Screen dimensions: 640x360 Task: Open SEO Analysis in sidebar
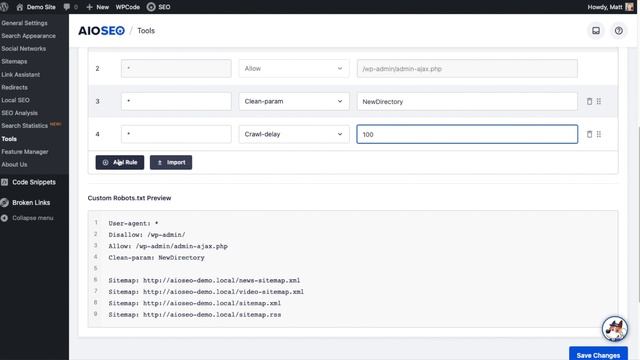19,113
